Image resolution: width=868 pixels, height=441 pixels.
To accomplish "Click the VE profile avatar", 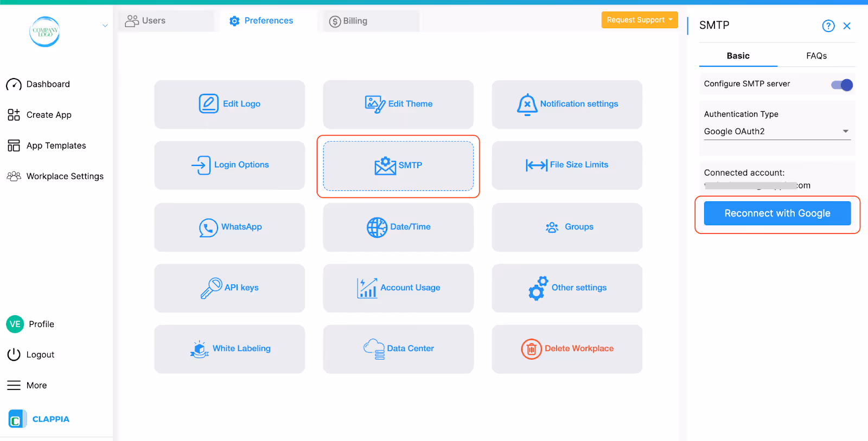I will click(15, 324).
